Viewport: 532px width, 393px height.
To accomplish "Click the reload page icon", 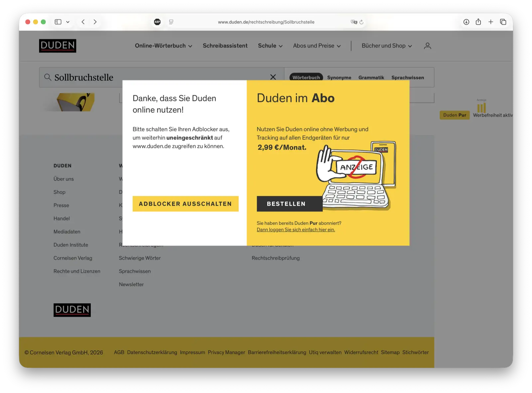I will [x=361, y=22].
